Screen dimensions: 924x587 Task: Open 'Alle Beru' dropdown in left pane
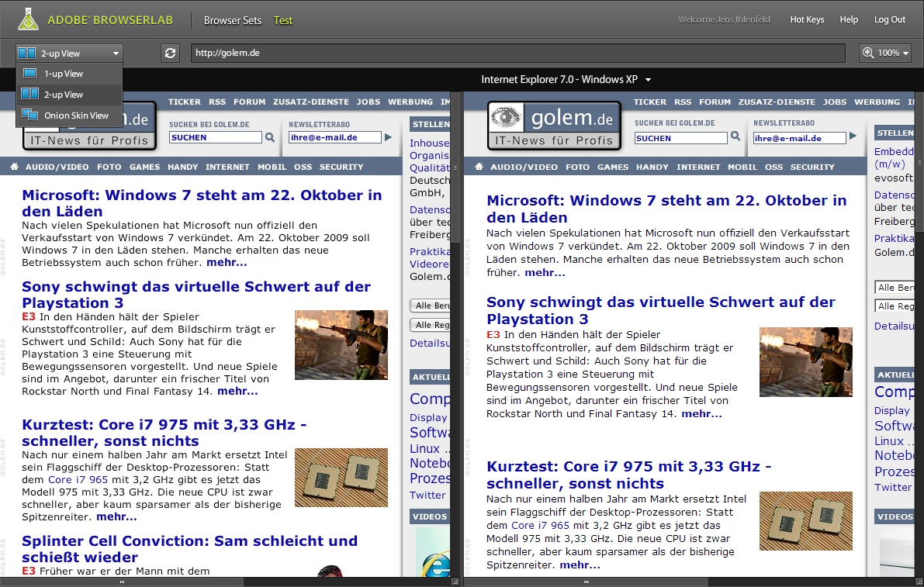(x=430, y=306)
